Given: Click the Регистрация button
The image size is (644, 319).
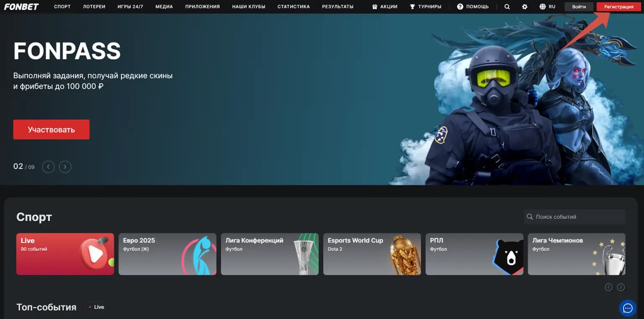Looking at the screenshot, I should [619, 7].
